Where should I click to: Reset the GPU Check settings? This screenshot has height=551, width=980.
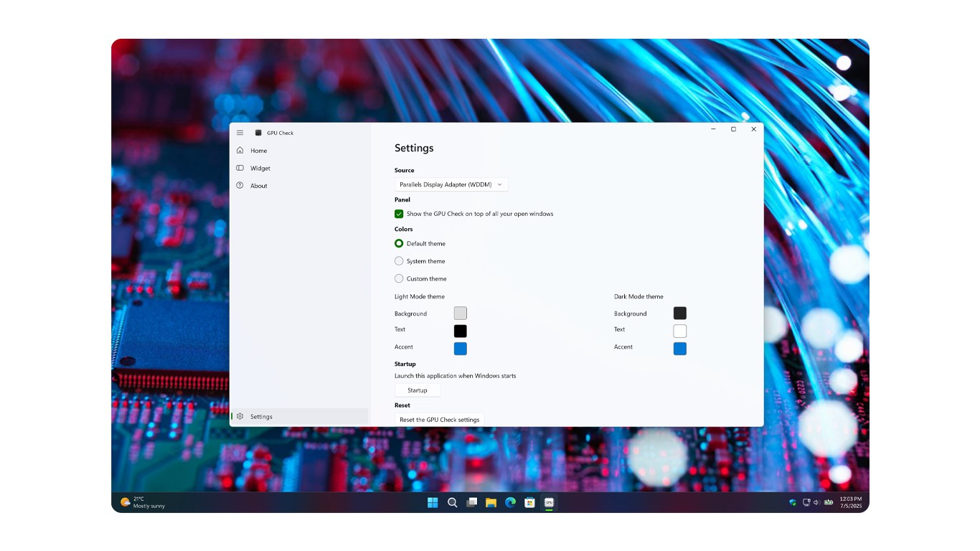[x=440, y=419]
